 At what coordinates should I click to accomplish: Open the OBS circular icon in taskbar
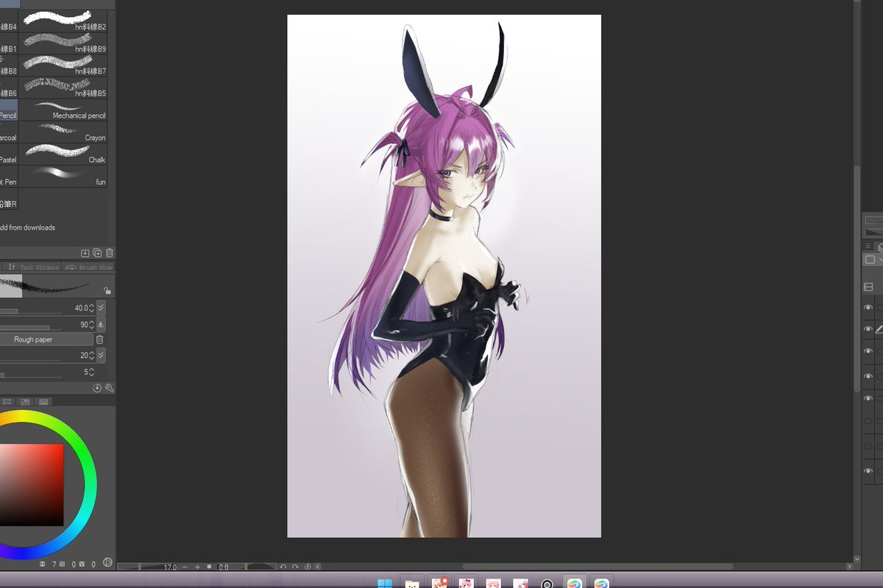pos(547,584)
